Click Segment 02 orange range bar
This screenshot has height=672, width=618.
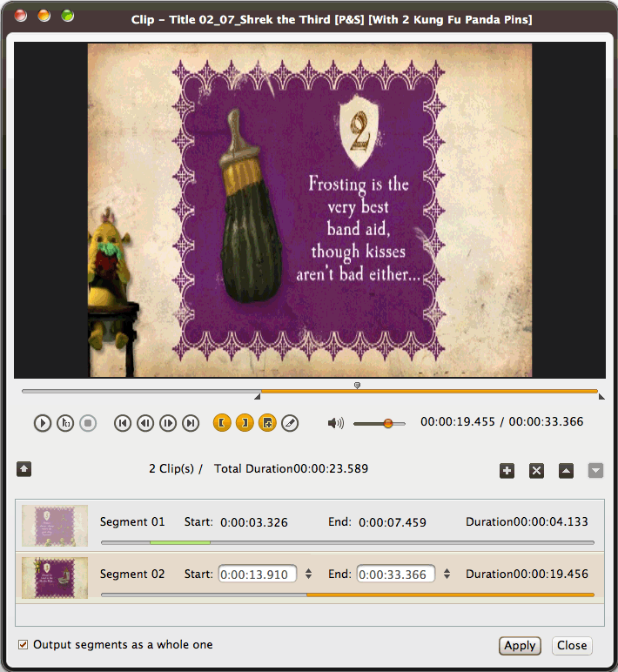[450, 595]
